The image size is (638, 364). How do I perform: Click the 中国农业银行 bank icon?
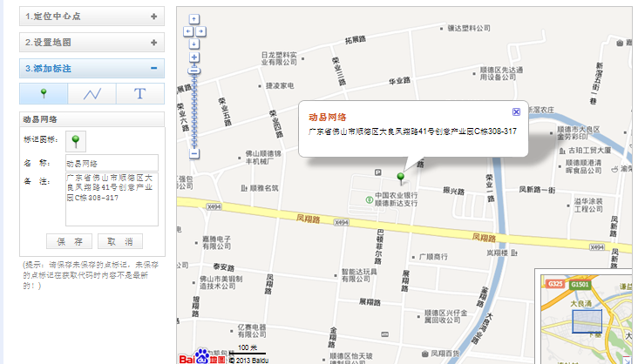[x=369, y=199]
